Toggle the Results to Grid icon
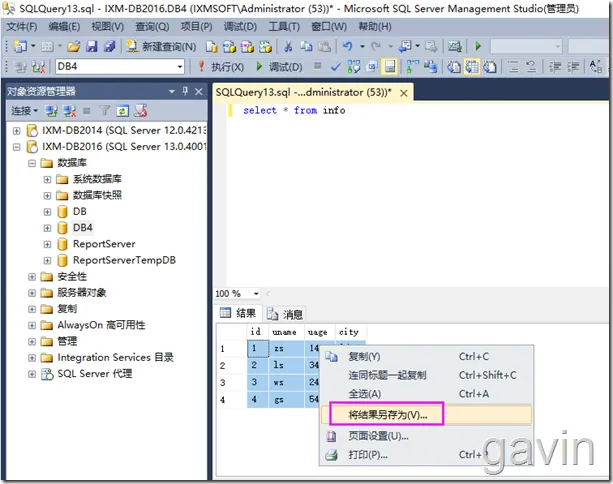613x484 pixels. pos(472,67)
